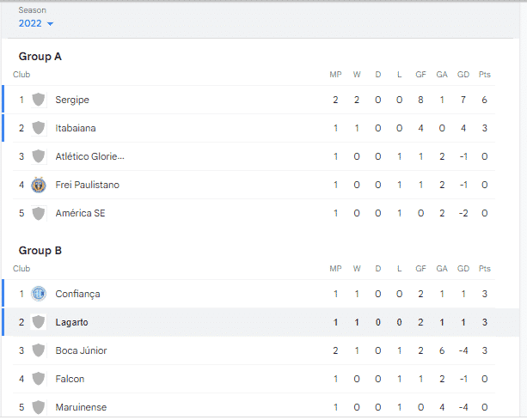Click the Itabaiana club crest icon
The width and height of the screenshot is (527, 420).
(39, 128)
